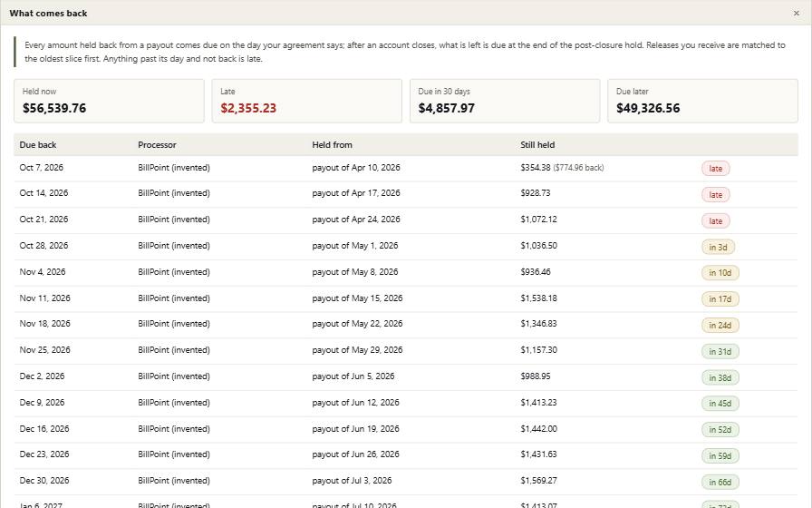Select the Nov 4, 2026 due date
Image resolution: width=812 pixels, height=508 pixels.
click(x=43, y=272)
